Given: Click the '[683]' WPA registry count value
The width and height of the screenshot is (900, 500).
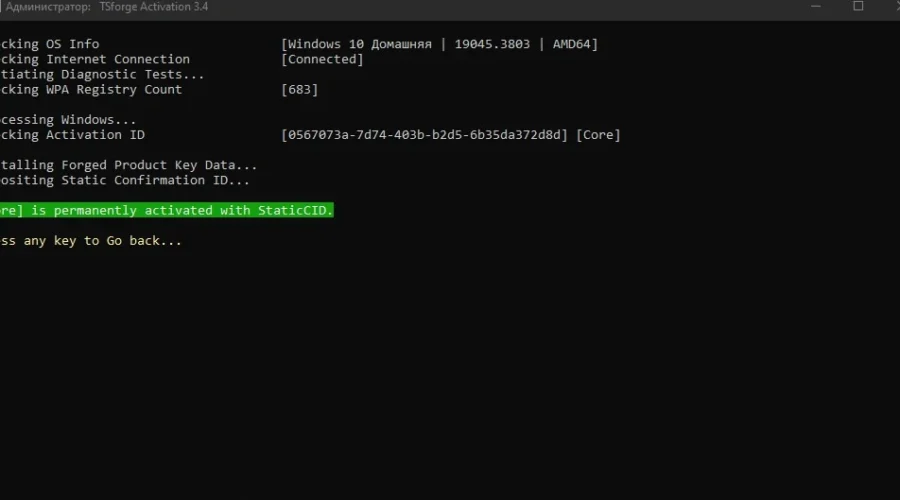Looking at the screenshot, I should pos(300,89).
